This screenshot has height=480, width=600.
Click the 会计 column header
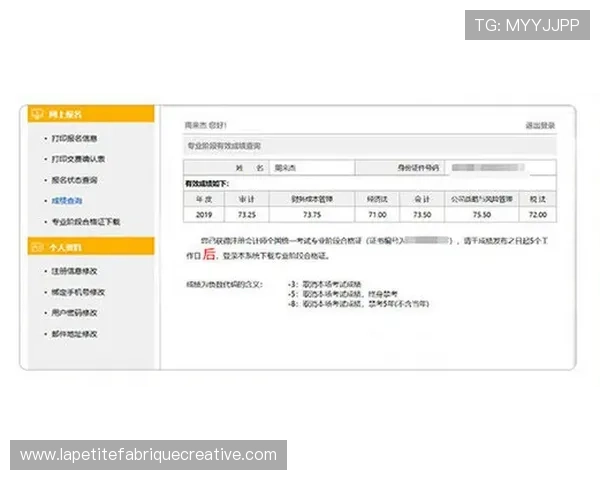(422, 199)
